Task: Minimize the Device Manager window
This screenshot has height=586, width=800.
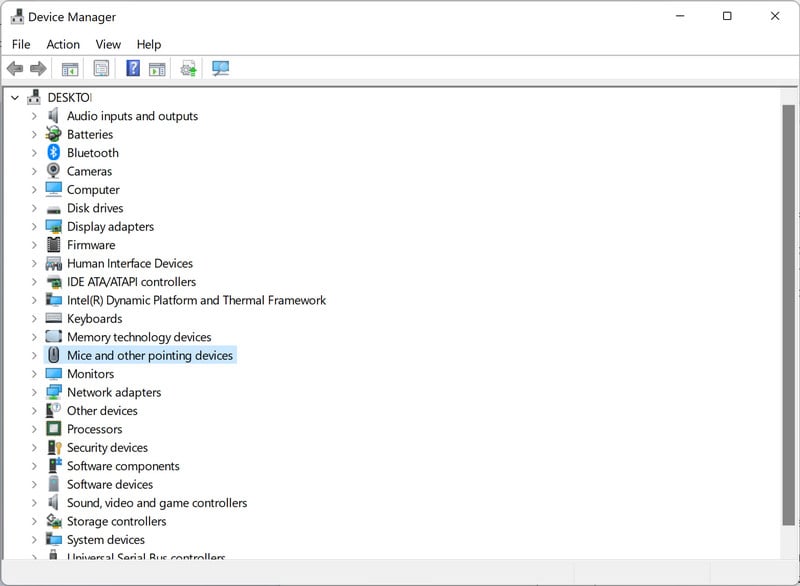Action: pyautogui.click(x=680, y=16)
